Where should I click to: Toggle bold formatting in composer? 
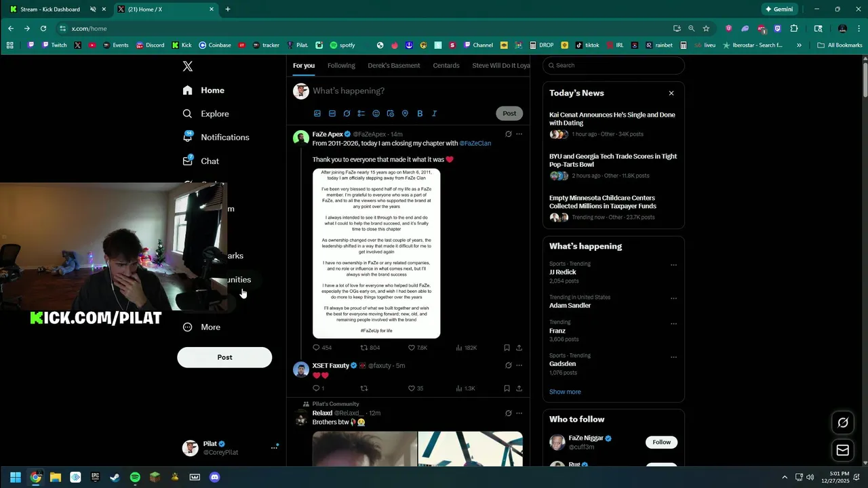click(x=420, y=113)
